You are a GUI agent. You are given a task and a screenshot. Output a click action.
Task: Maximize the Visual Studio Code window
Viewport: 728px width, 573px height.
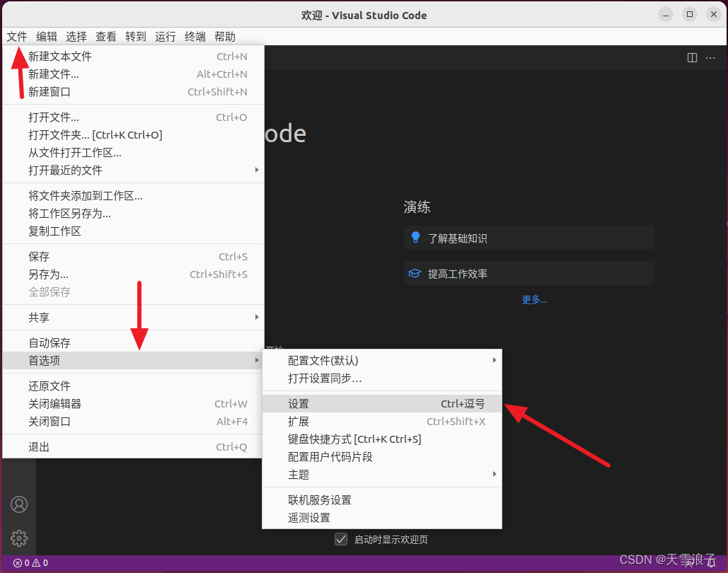pos(690,14)
